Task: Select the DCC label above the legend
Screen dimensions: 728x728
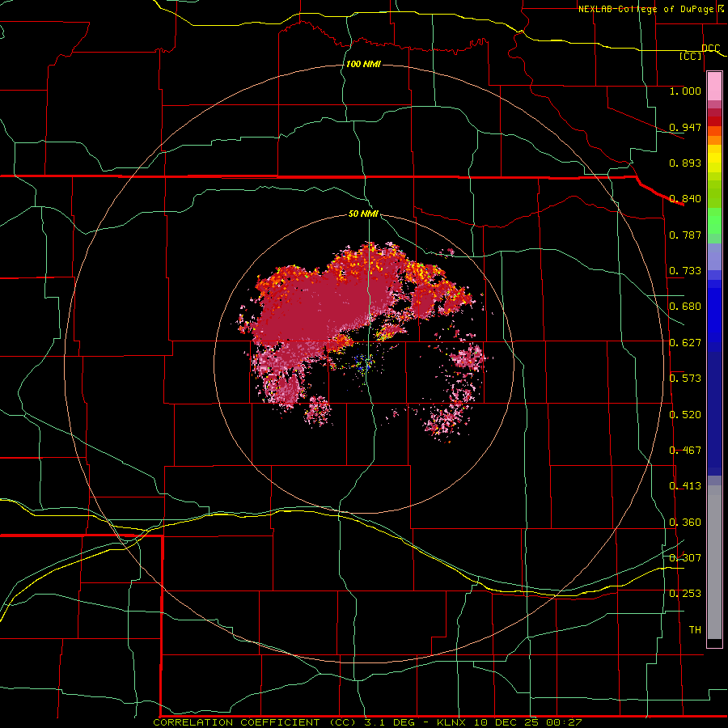Action: [711, 49]
